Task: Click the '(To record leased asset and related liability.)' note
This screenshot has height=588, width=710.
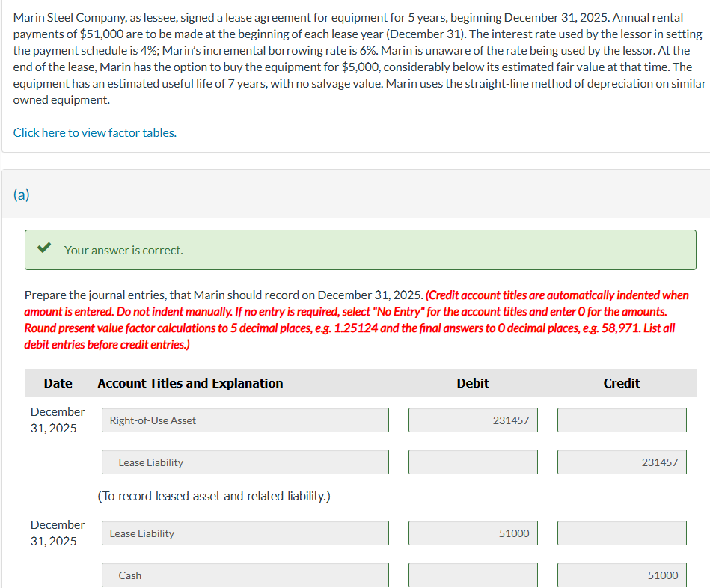Action: pos(214,496)
